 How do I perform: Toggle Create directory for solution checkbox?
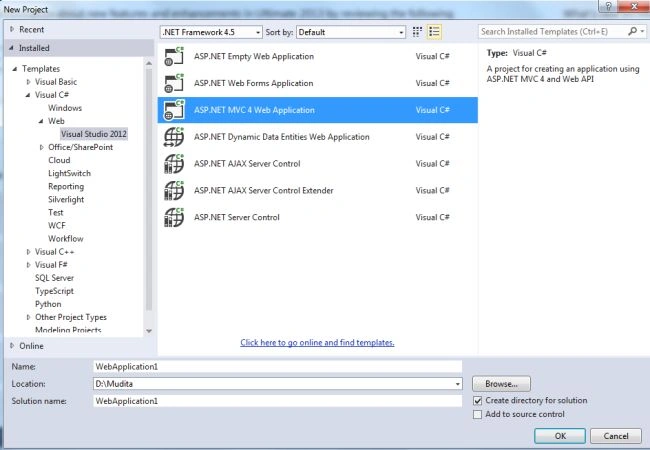click(x=478, y=401)
